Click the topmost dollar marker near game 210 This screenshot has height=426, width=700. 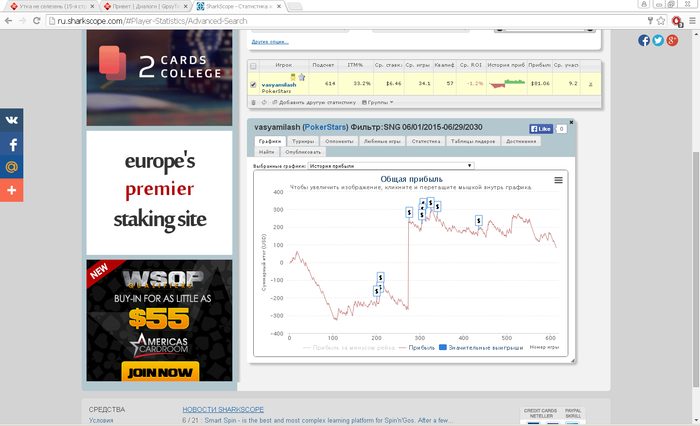(380, 277)
